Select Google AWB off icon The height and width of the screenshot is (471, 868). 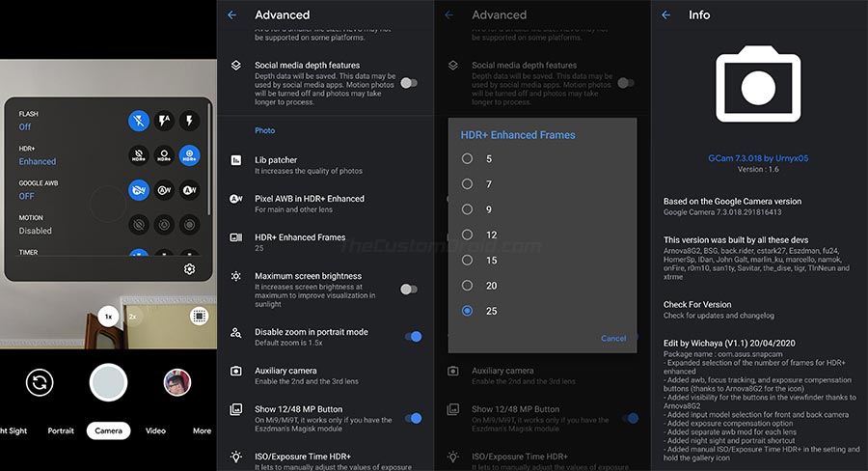pyautogui.click(x=139, y=190)
